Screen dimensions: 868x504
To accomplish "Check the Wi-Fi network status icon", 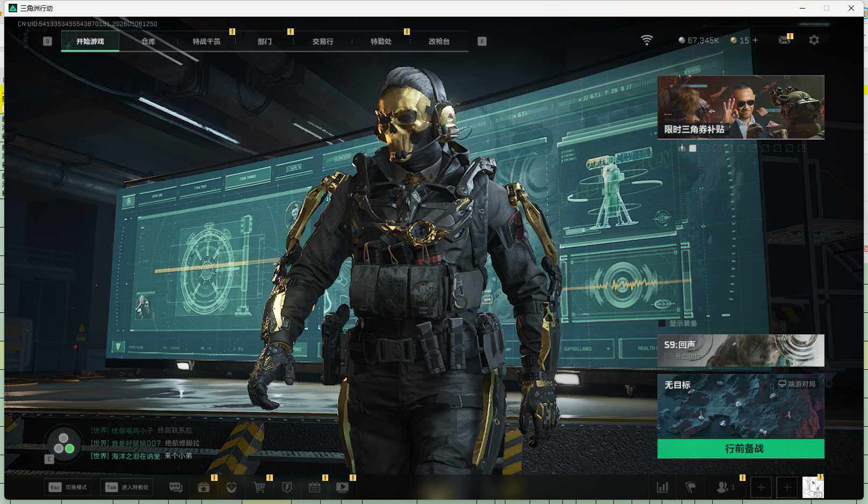I will click(x=647, y=40).
